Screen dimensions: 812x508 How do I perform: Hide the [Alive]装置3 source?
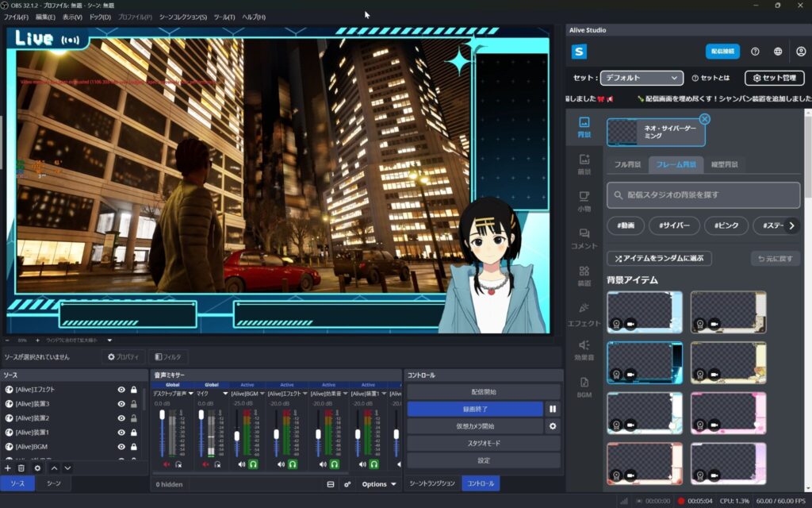pyautogui.click(x=121, y=404)
